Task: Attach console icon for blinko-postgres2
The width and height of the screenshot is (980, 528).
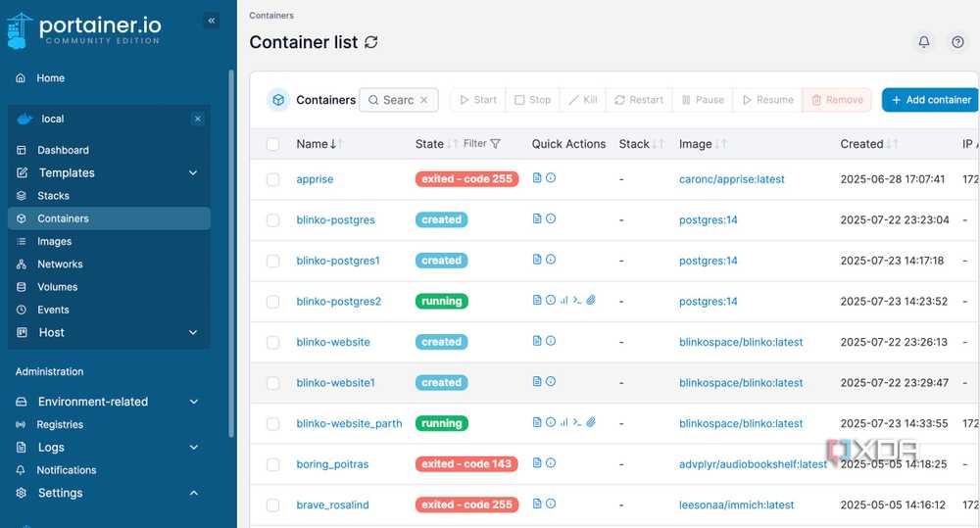Action: click(x=591, y=300)
